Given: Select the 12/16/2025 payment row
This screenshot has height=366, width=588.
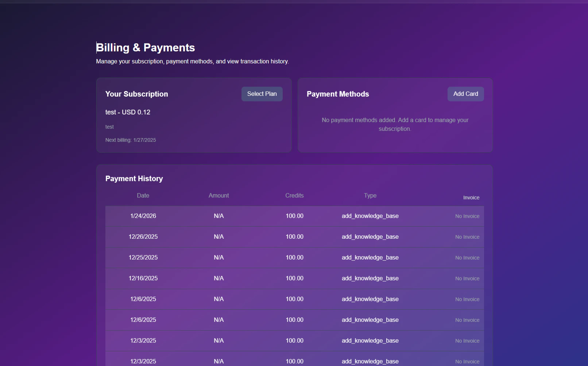Looking at the screenshot, I should (255, 278).
